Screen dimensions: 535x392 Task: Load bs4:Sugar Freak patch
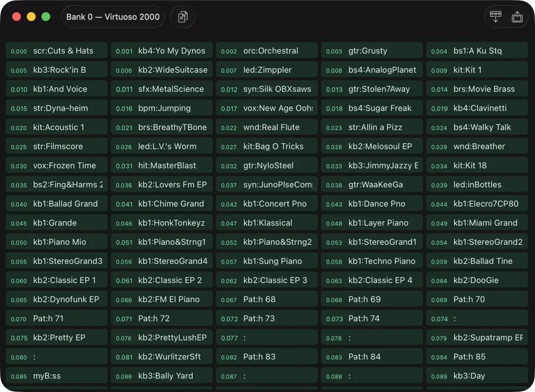(x=372, y=108)
